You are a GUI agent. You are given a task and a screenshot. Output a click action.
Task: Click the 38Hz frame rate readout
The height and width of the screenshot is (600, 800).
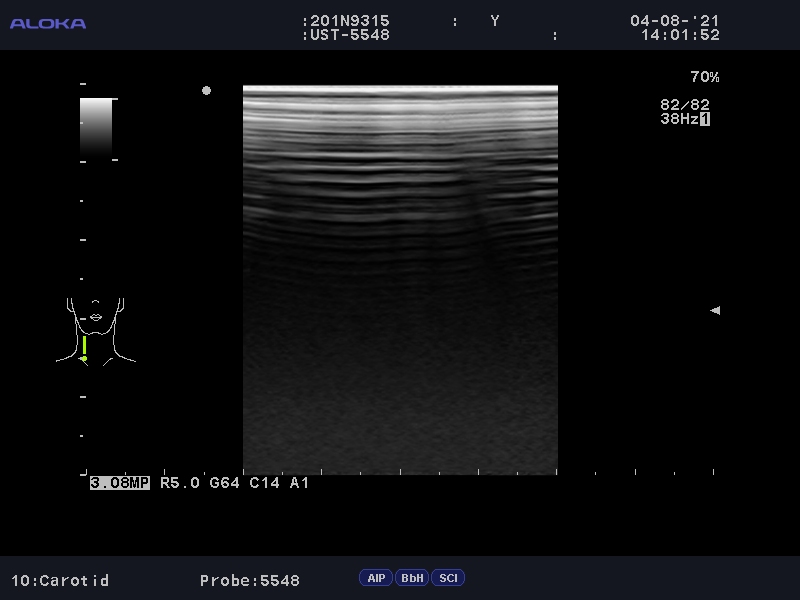678,119
